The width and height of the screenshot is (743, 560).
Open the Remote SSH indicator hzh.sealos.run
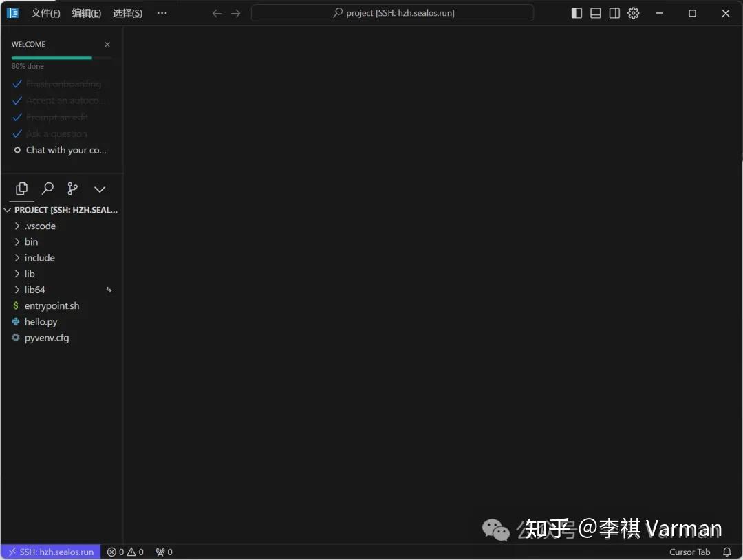pos(50,552)
